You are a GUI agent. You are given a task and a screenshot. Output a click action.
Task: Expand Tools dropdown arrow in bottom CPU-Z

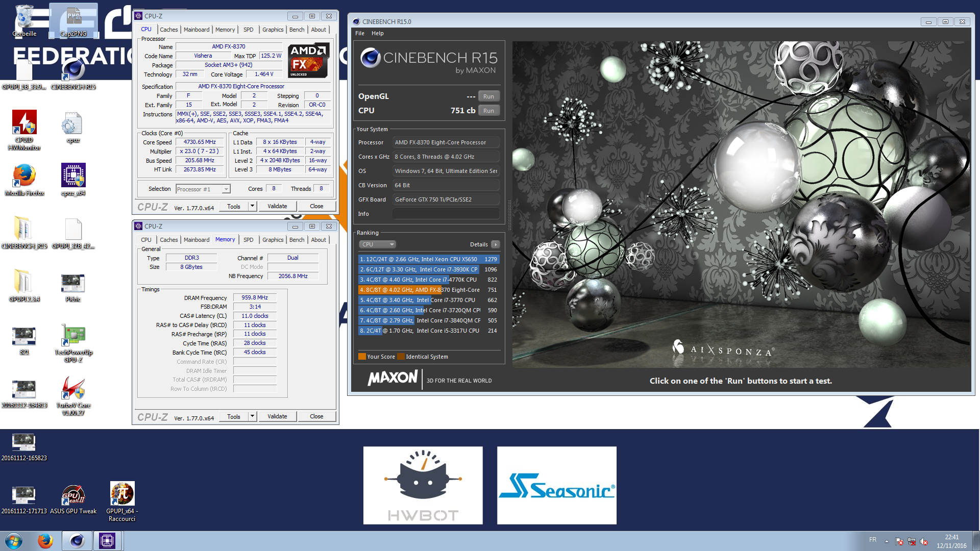[x=252, y=416]
